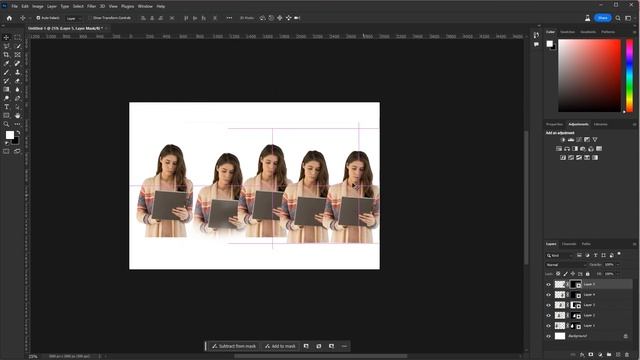Image resolution: width=640 pixels, height=360 pixels.
Task: Open the Layers panel options menu
Action: click(635, 244)
